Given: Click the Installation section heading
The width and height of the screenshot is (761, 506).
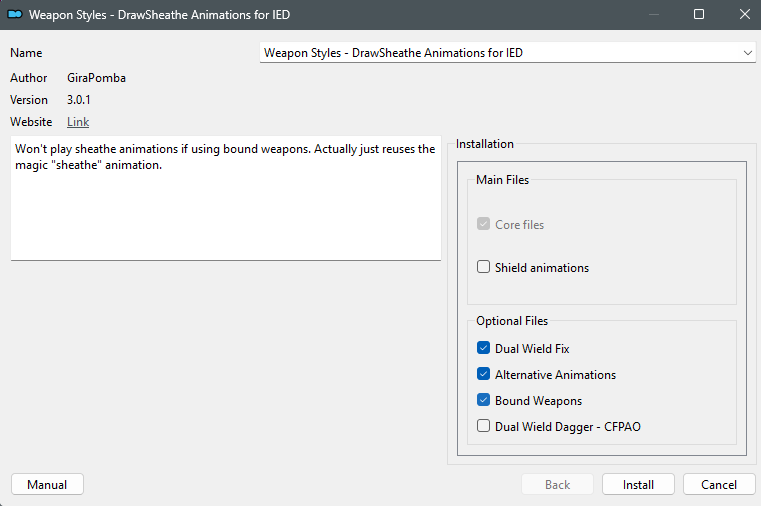Looking at the screenshot, I should click(x=484, y=144).
